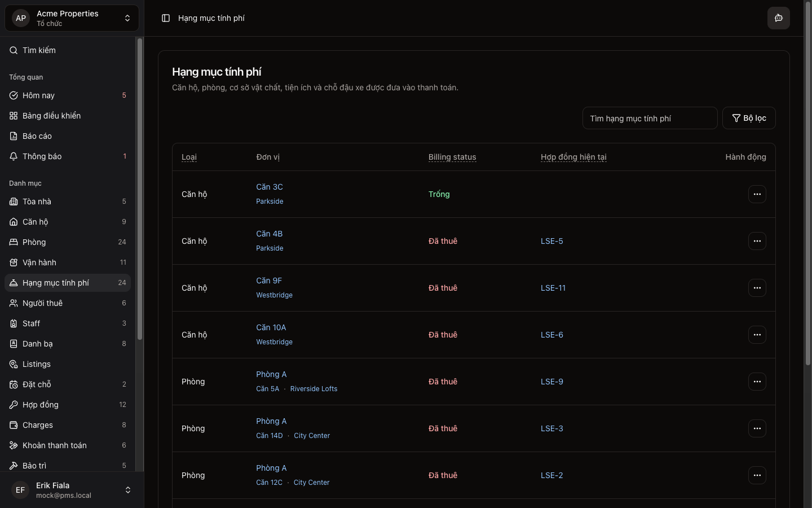Focus the Tìm hạng mục tính phí field
This screenshot has width=812, height=508.
(650, 119)
